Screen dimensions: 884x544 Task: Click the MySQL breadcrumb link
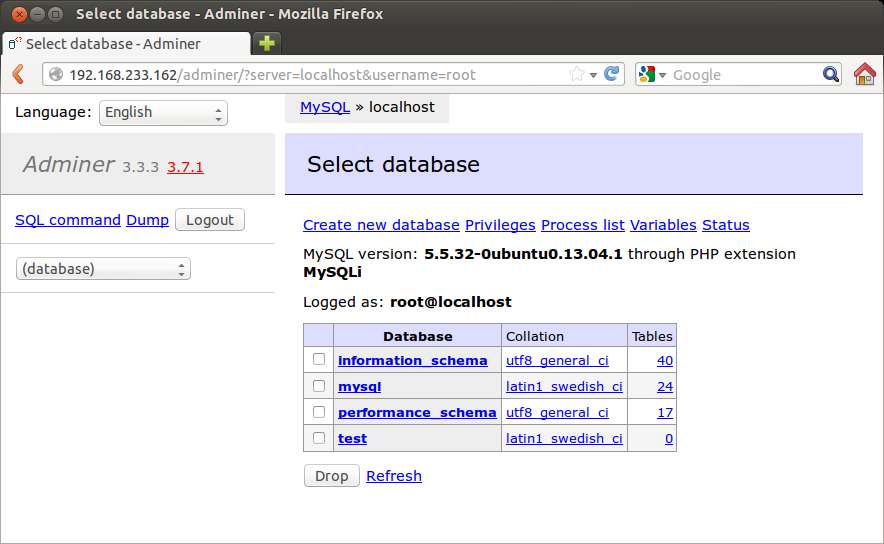pos(325,107)
